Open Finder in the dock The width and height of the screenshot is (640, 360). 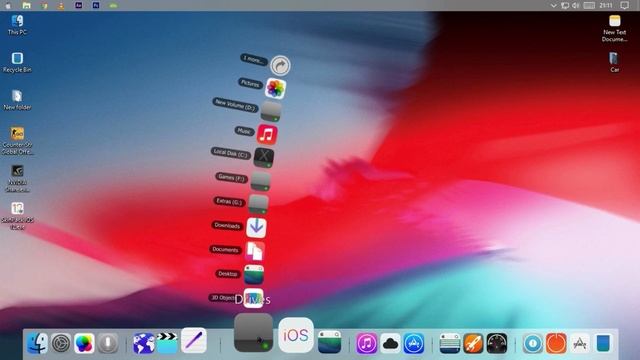[x=38, y=343]
